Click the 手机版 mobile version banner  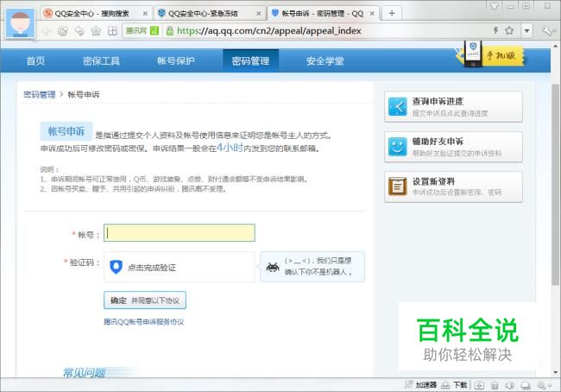[x=490, y=54]
